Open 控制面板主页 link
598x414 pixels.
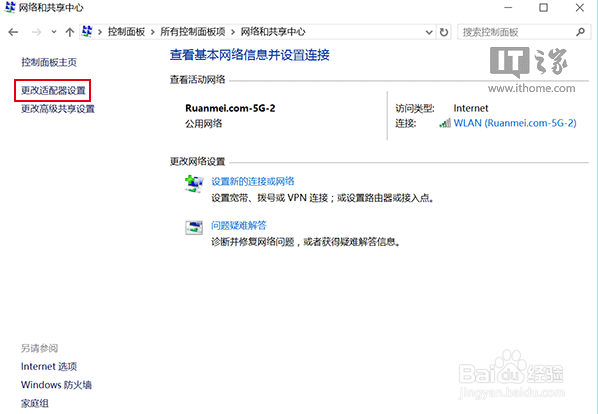[x=49, y=62]
